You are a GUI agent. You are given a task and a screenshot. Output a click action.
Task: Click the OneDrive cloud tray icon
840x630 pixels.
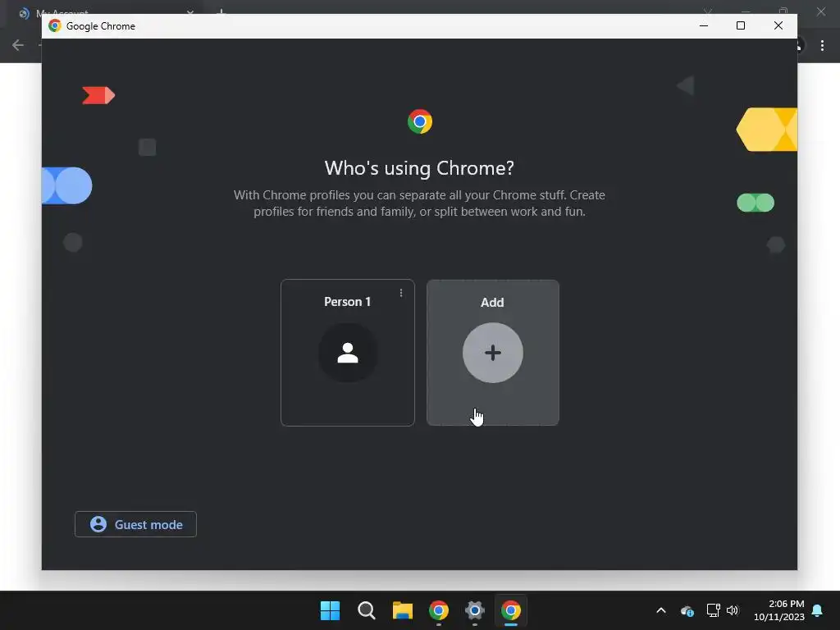click(687, 610)
